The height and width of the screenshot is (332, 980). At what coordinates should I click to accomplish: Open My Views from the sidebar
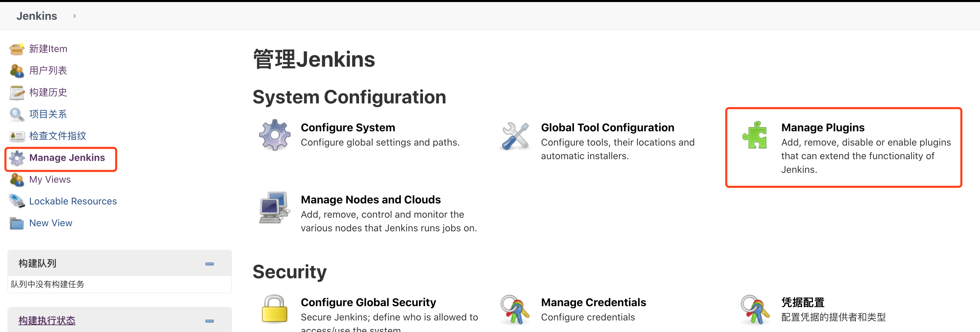click(50, 179)
